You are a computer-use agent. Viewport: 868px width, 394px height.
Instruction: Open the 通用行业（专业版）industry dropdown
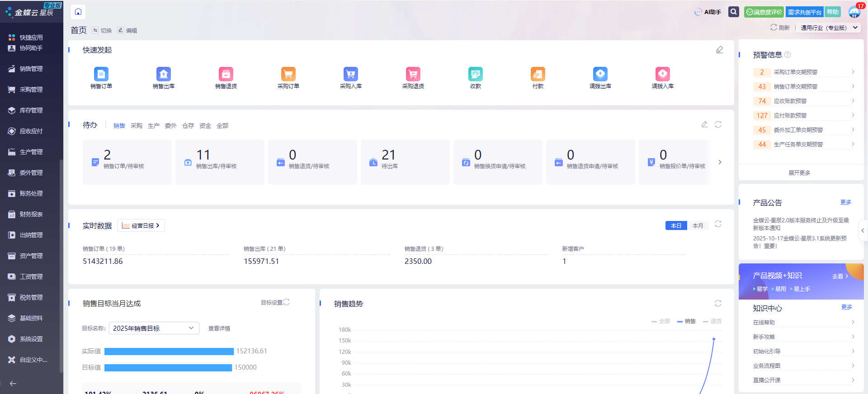829,28
